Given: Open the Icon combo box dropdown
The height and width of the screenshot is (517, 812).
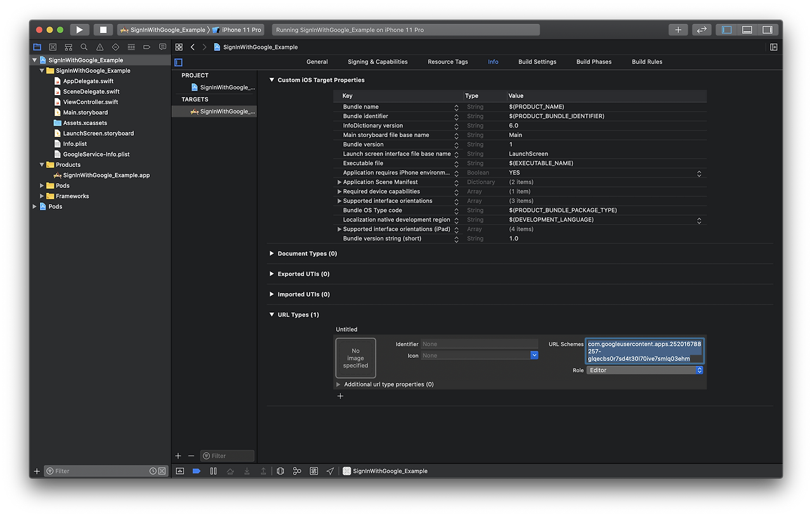Looking at the screenshot, I should 534,355.
